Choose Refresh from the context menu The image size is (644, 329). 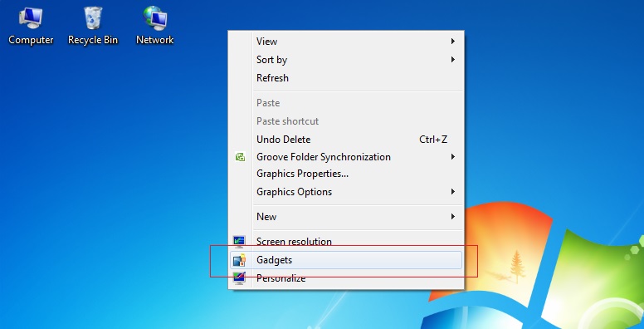pos(346,78)
